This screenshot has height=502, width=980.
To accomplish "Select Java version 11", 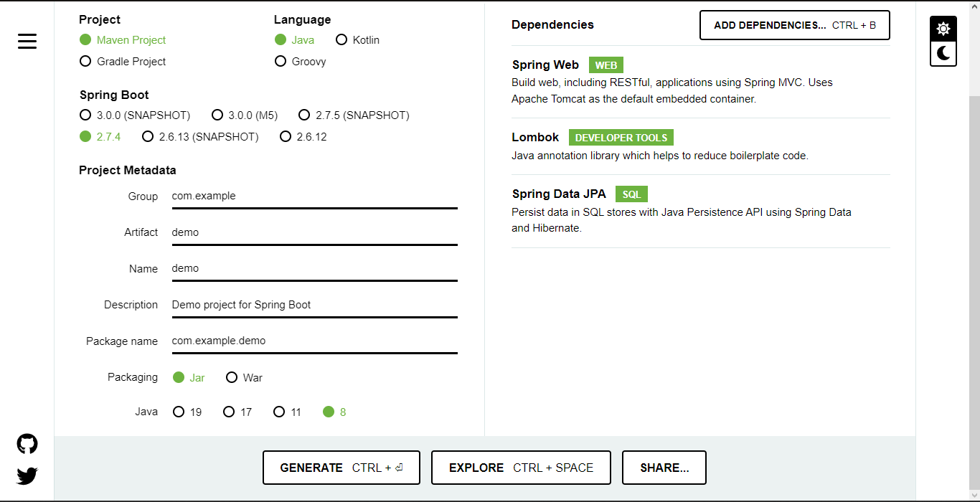I will coord(287,412).
